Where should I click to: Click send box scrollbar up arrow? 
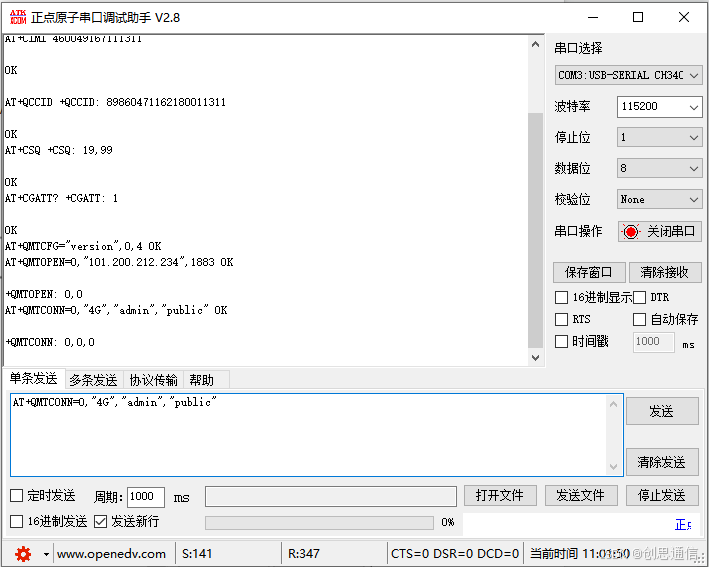click(614, 404)
